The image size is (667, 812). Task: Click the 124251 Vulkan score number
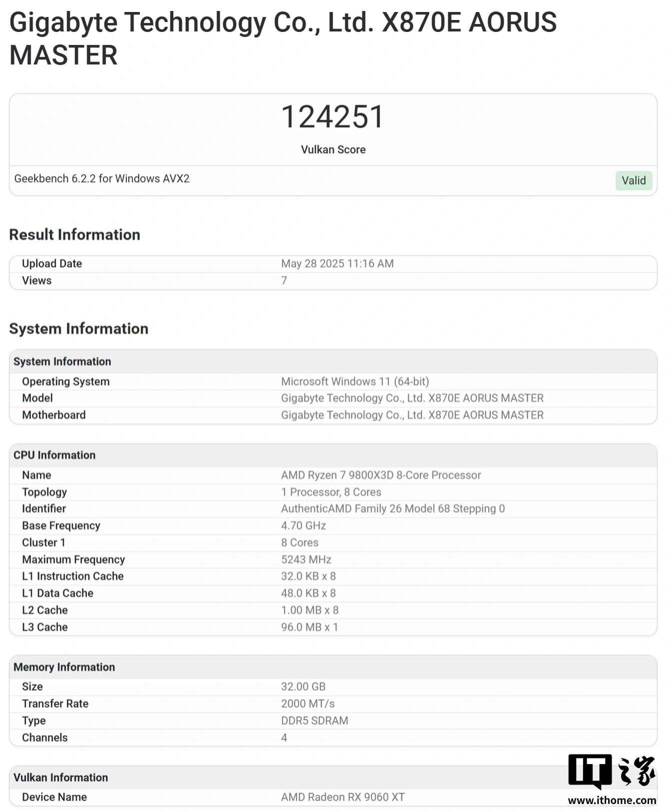[333, 116]
